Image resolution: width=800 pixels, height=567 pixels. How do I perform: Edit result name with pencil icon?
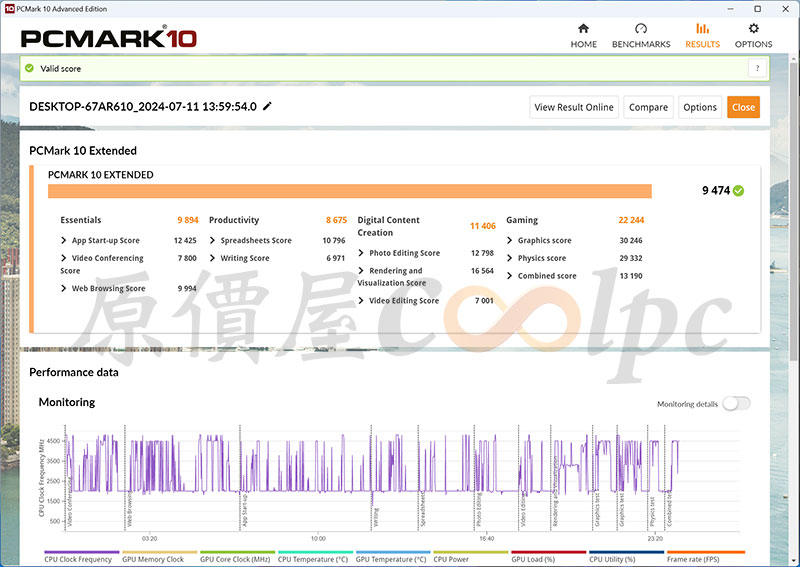click(267, 106)
